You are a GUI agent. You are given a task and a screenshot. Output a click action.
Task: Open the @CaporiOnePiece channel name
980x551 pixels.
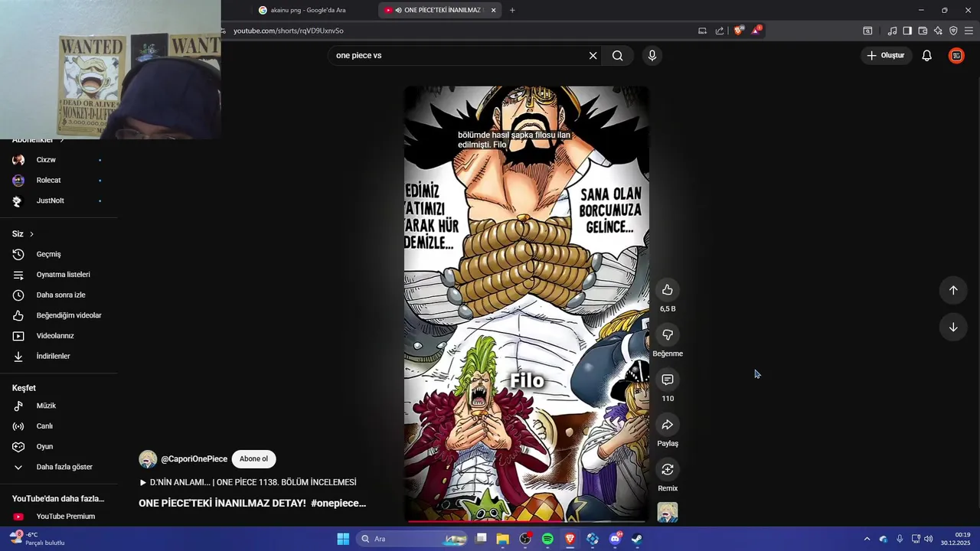point(194,459)
